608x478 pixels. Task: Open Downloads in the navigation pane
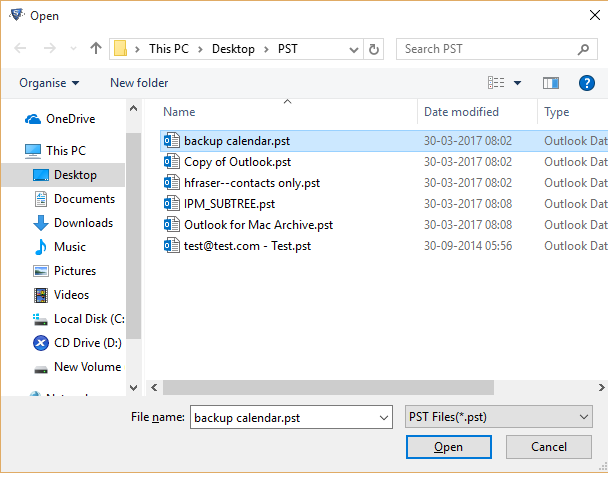(x=73, y=223)
